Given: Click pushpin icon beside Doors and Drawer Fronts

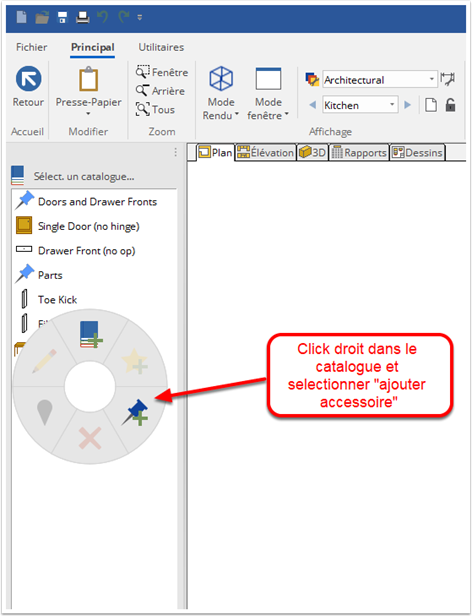Looking at the screenshot, I should tap(24, 200).
